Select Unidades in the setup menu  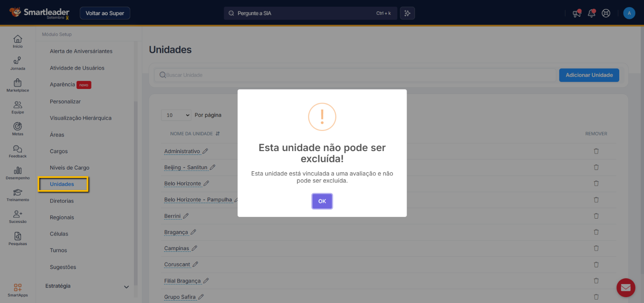(62, 184)
